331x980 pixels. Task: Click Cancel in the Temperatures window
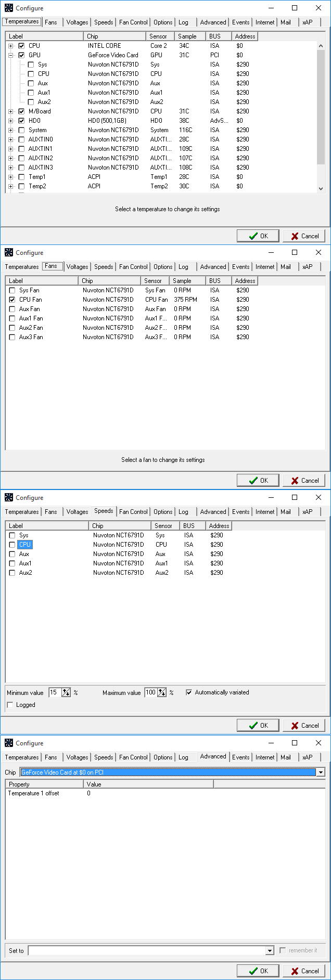(x=304, y=236)
